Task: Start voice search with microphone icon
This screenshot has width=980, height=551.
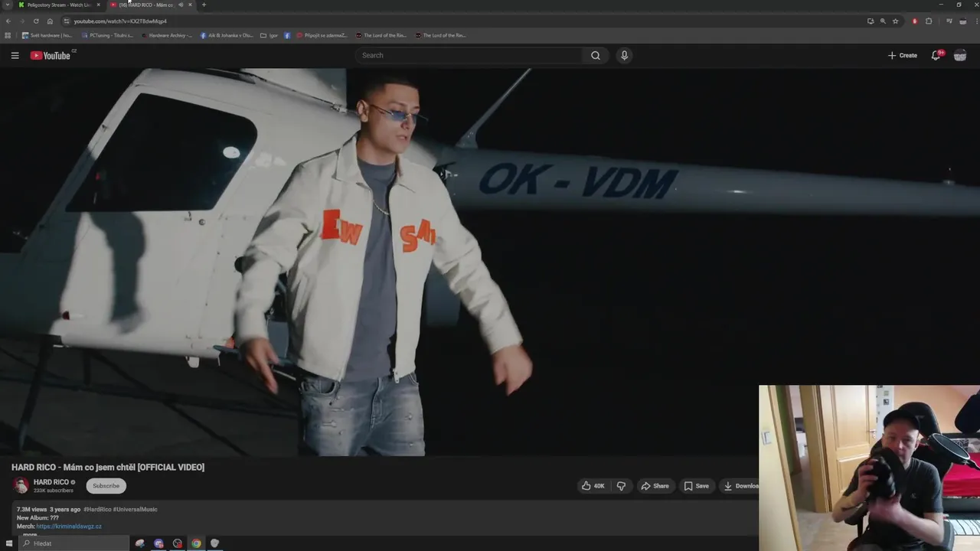Action: tap(624, 55)
